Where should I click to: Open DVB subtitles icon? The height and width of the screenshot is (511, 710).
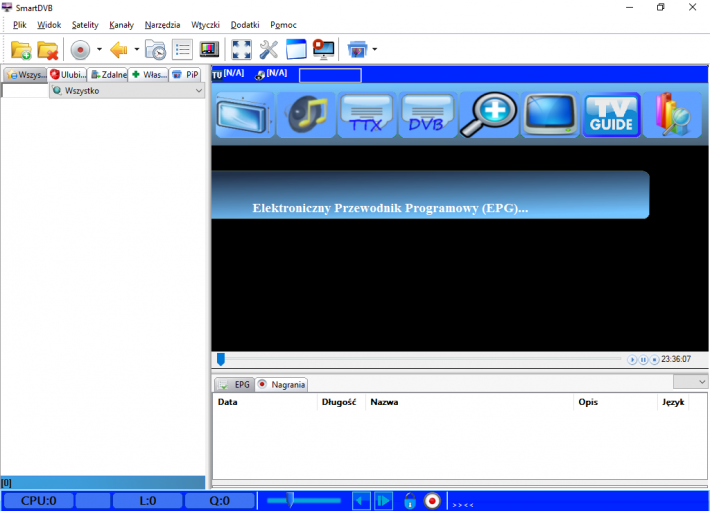[427, 115]
